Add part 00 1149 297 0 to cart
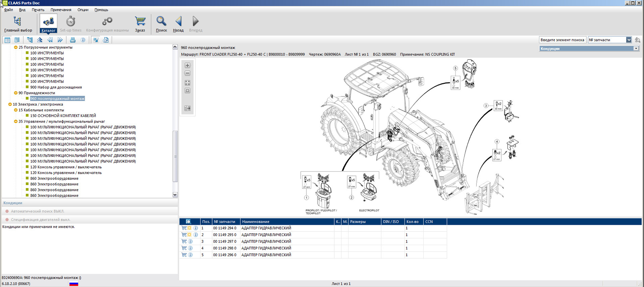Viewport: 644px width, 287px height. [x=184, y=241]
